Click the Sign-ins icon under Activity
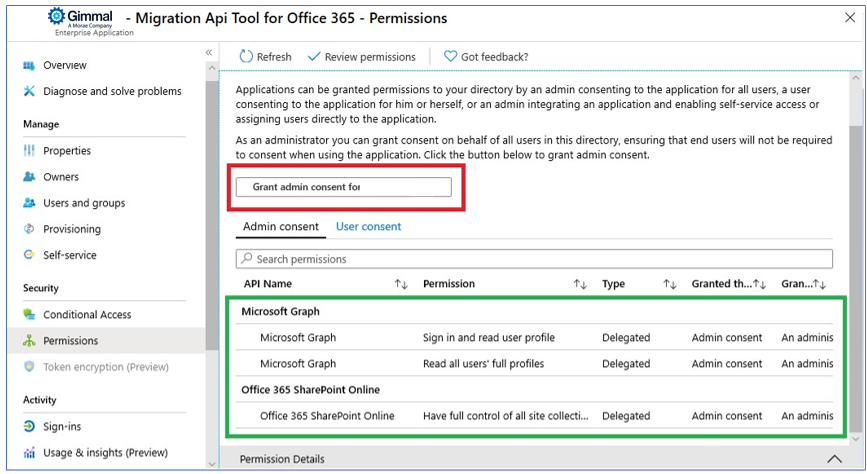Viewport: 867px width, 474px height. point(28,427)
